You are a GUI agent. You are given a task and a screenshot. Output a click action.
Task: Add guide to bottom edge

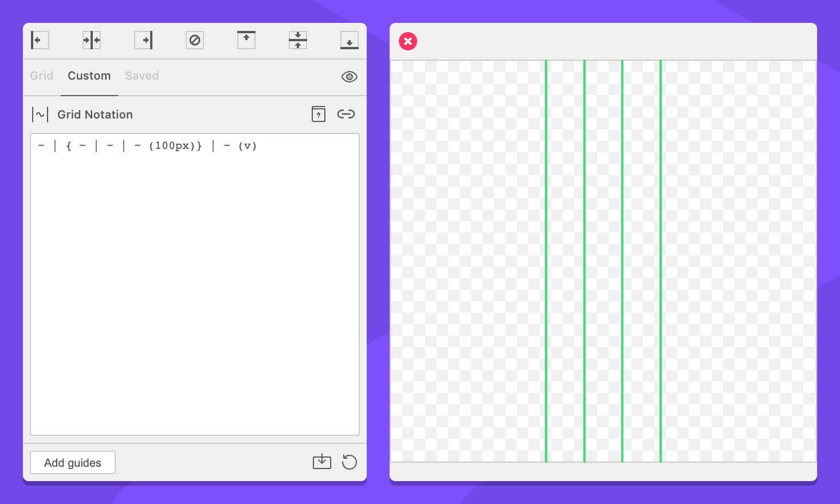pyautogui.click(x=349, y=40)
